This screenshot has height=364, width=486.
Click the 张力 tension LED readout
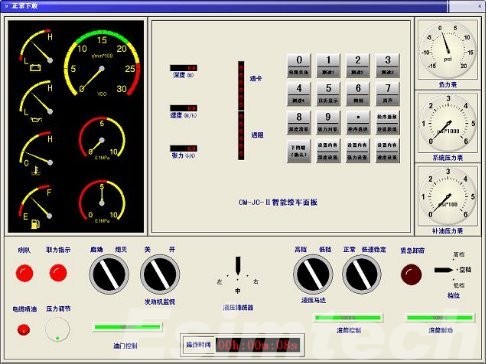(183, 148)
